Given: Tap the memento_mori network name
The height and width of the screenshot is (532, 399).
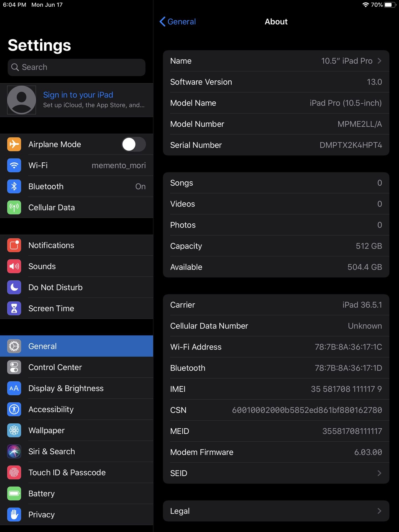Looking at the screenshot, I should pyautogui.click(x=119, y=165).
